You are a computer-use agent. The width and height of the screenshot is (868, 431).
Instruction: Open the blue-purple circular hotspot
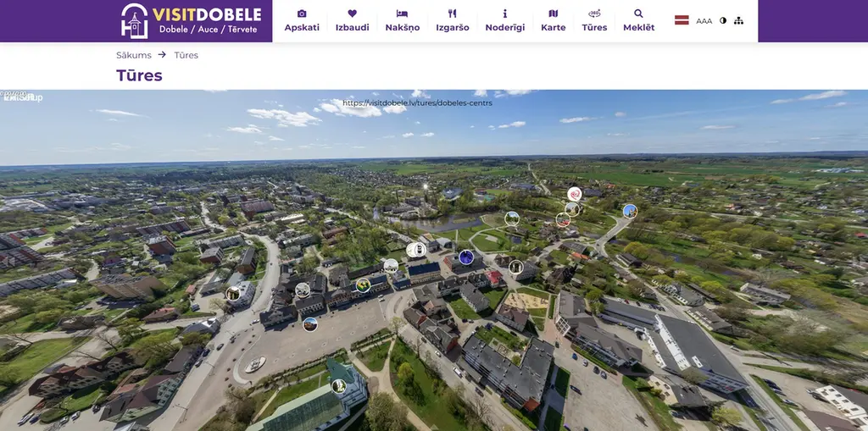tap(466, 257)
